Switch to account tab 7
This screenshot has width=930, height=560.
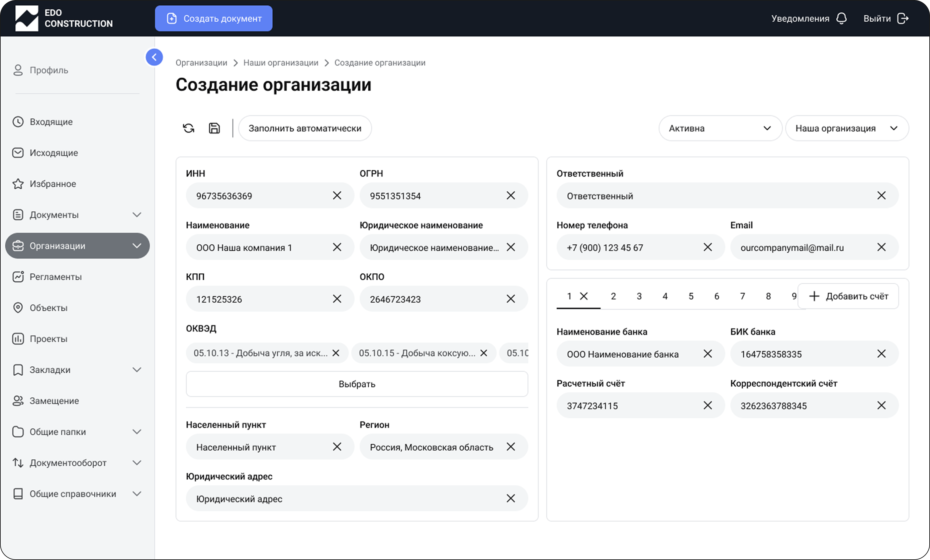[x=742, y=296]
